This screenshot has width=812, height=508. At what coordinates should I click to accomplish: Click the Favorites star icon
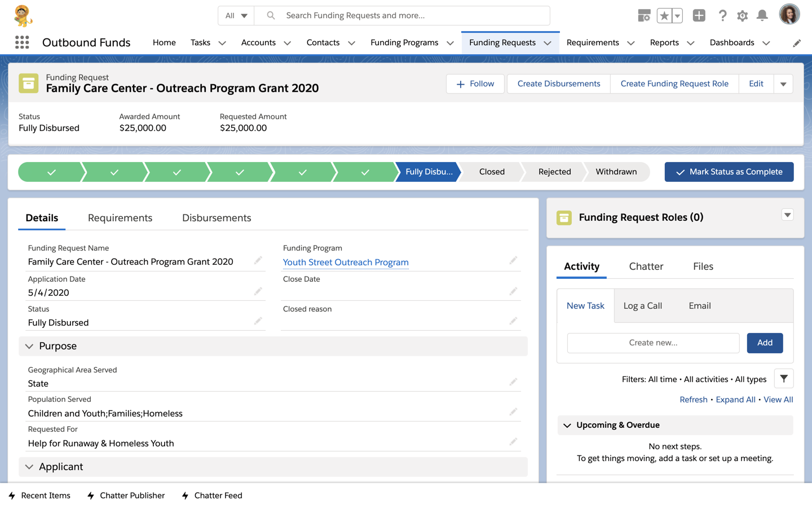[664, 16]
